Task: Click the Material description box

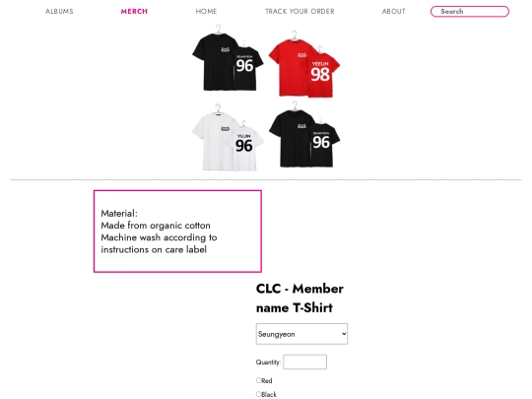Action: click(177, 232)
